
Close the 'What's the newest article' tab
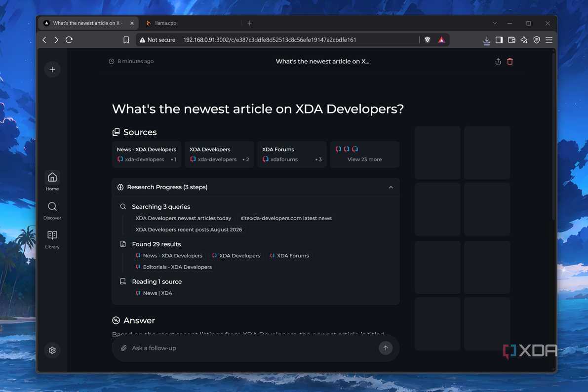(x=132, y=23)
